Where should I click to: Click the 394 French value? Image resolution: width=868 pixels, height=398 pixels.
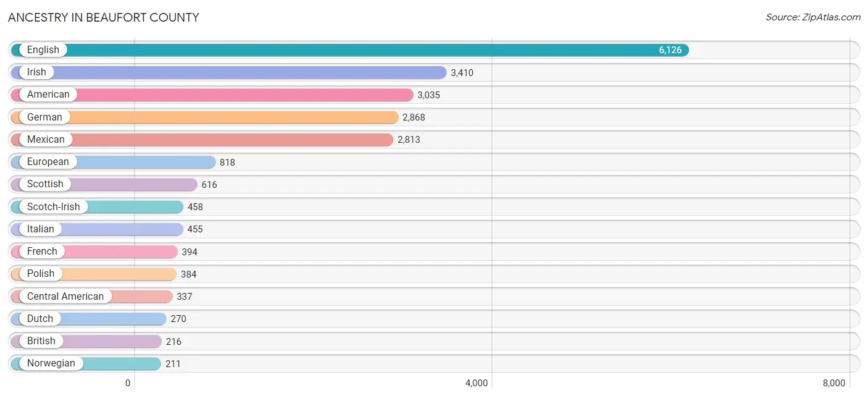pos(190,252)
